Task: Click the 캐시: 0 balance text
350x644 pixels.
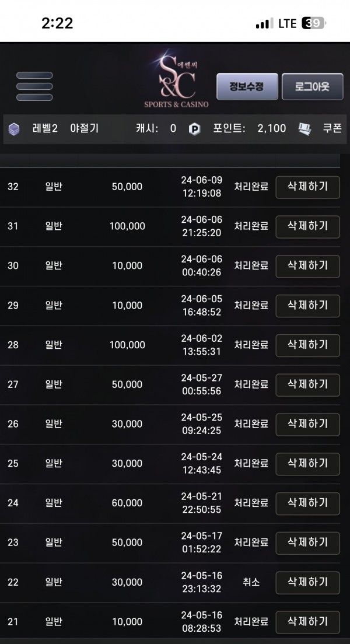Action: tap(156, 128)
